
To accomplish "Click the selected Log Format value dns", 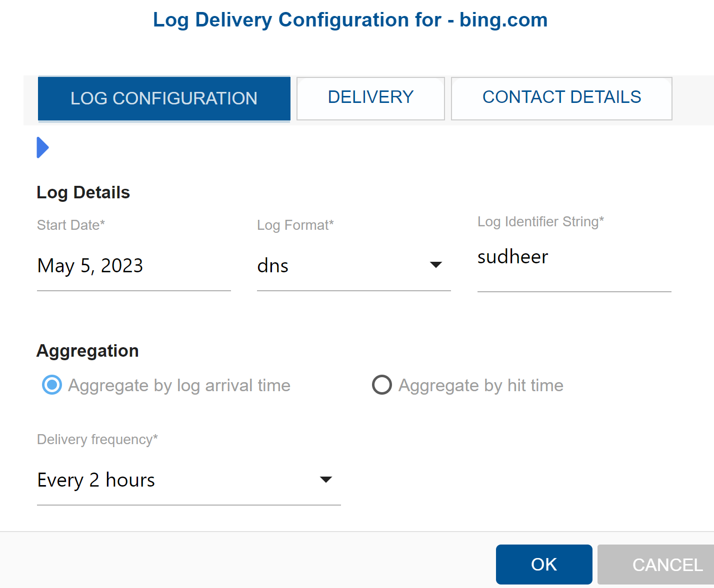I will click(273, 266).
